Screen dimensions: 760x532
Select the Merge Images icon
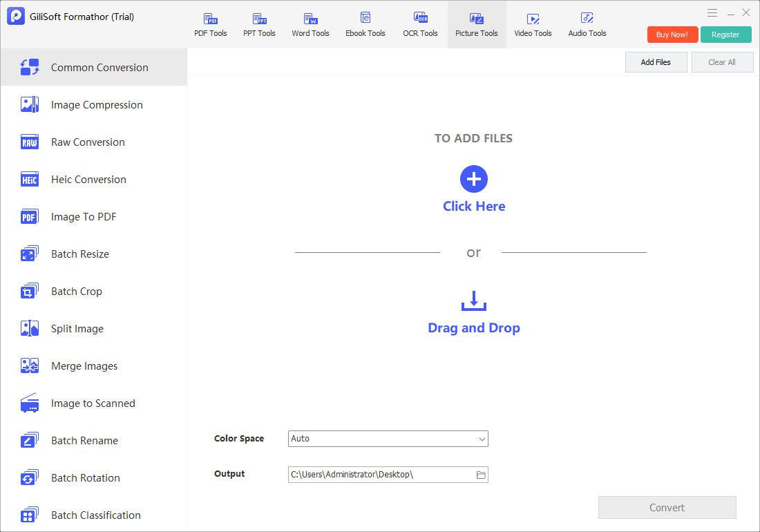pyautogui.click(x=30, y=365)
